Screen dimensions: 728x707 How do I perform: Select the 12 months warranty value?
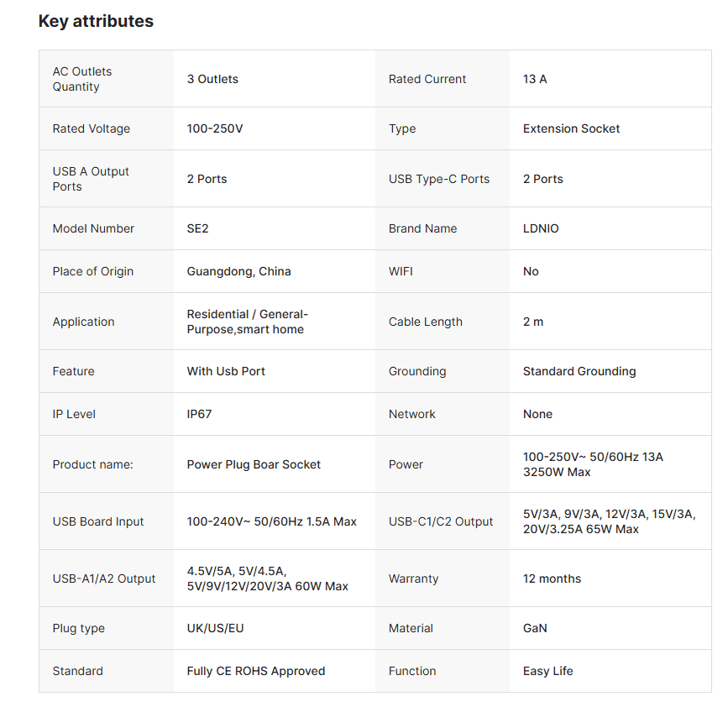(552, 579)
